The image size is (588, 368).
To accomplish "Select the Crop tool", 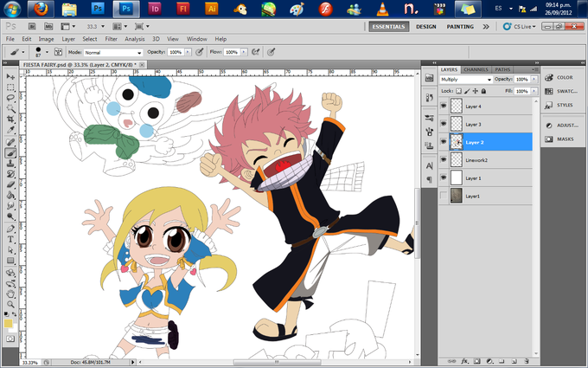I will [10, 119].
